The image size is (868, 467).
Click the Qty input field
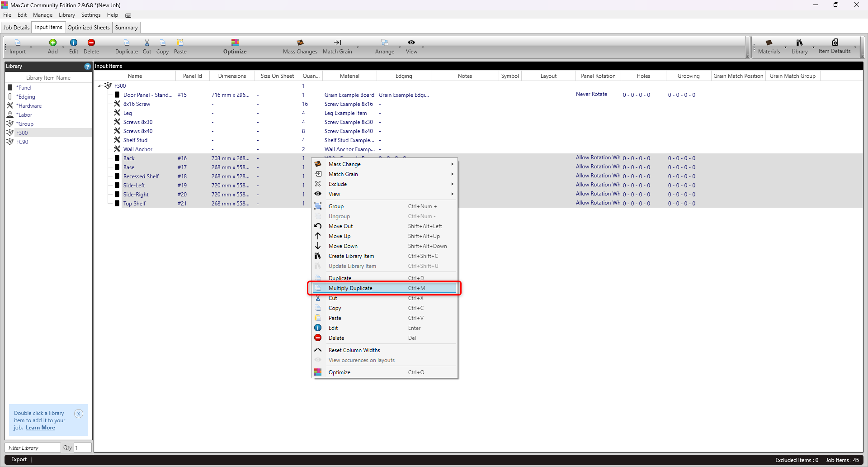(83, 448)
